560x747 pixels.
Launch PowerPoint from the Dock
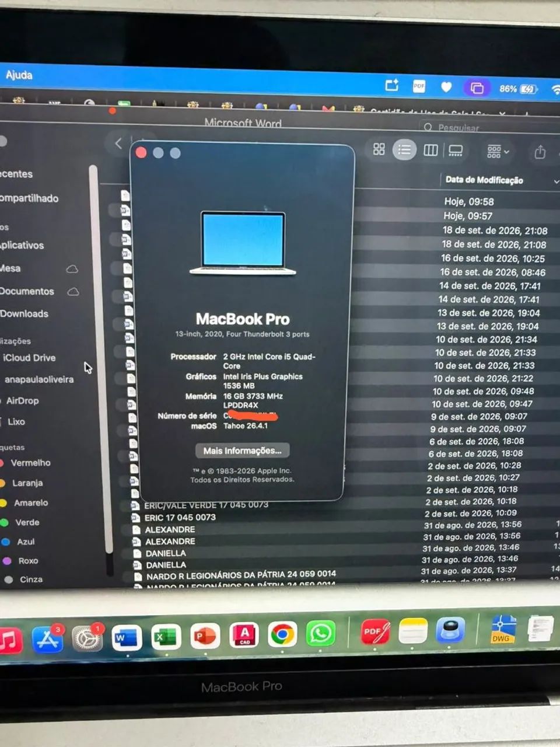205,636
